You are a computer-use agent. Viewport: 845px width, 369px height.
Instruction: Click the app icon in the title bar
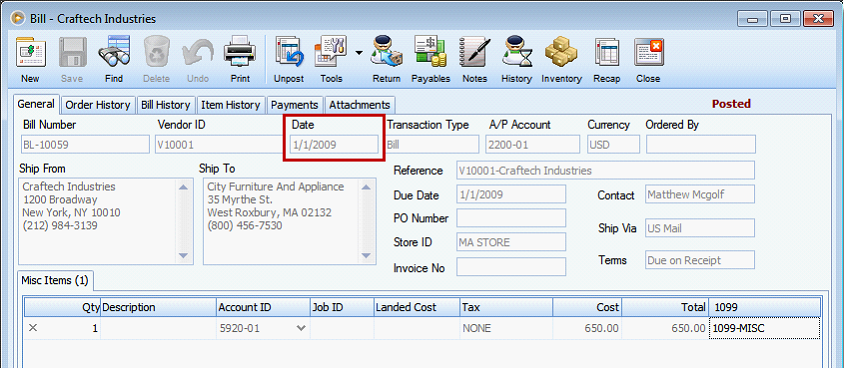tap(17, 18)
